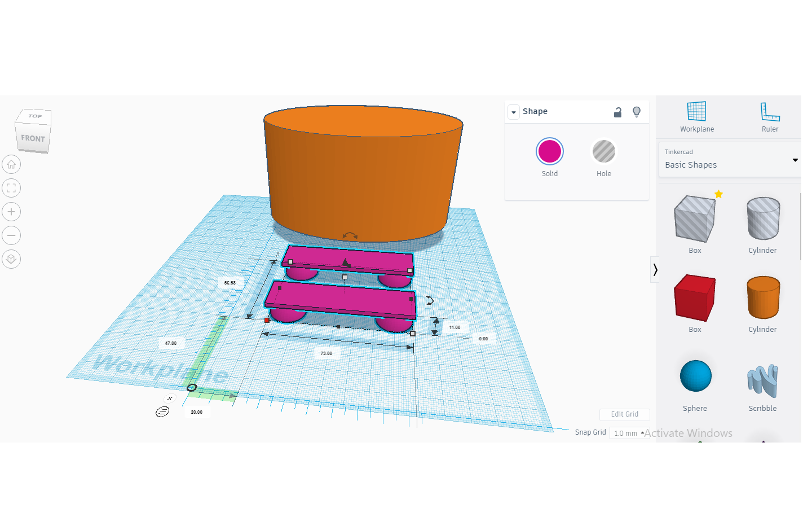Screen dimensions: 812x508
Task: Toggle the shape lock icon
Action: point(617,112)
